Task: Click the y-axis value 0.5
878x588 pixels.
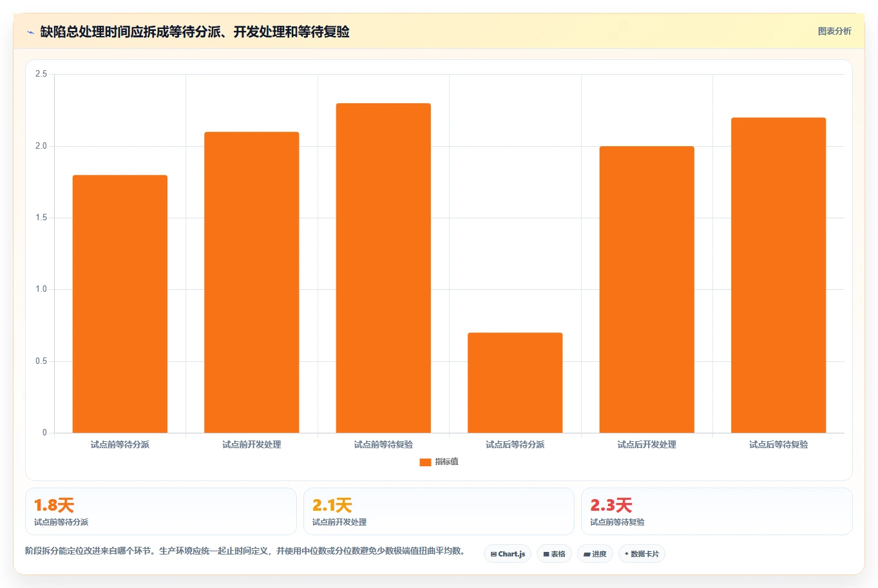Action: click(41, 361)
